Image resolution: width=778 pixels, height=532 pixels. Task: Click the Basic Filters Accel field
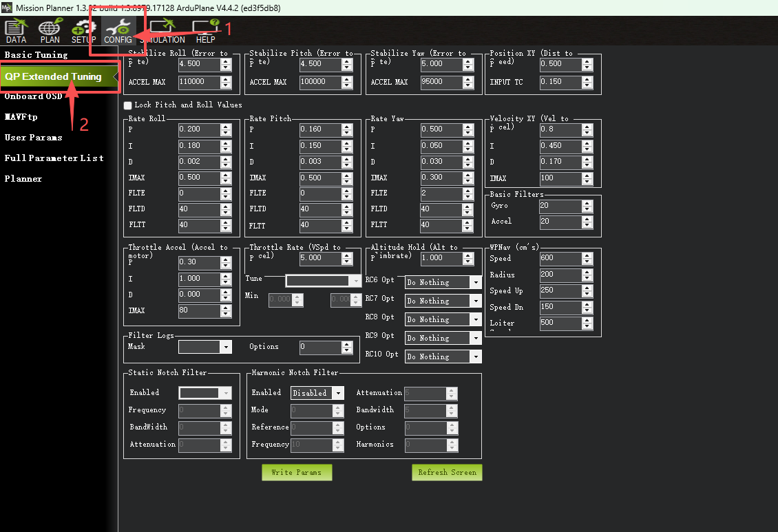coord(560,222)
